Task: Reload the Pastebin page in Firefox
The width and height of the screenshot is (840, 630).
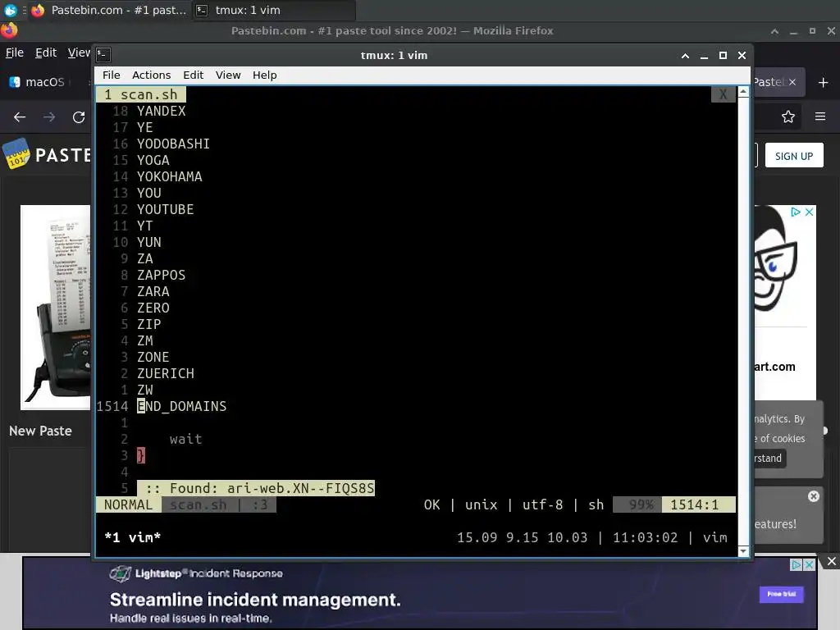Action: pyautogui.click(x=79, y=116)
